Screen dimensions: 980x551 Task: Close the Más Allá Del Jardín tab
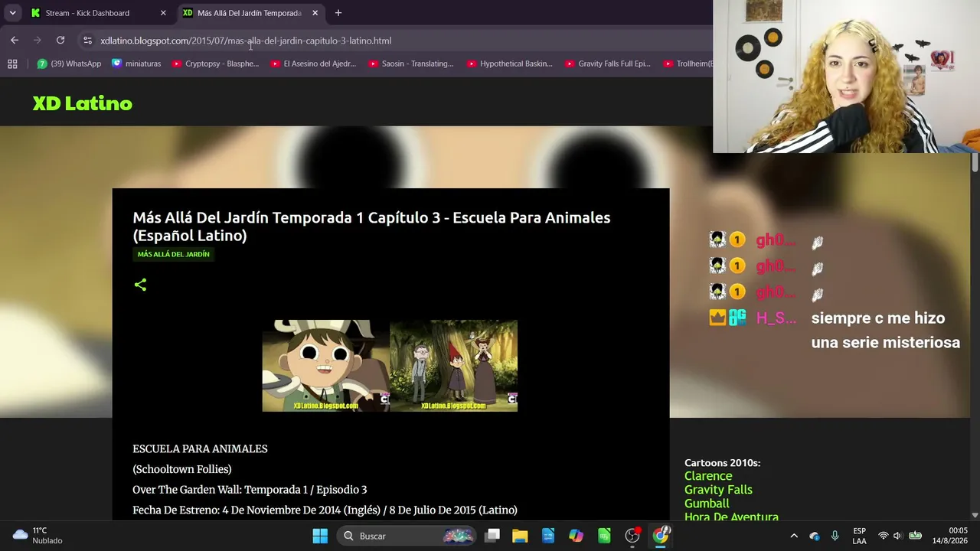[x=315, y=13]
